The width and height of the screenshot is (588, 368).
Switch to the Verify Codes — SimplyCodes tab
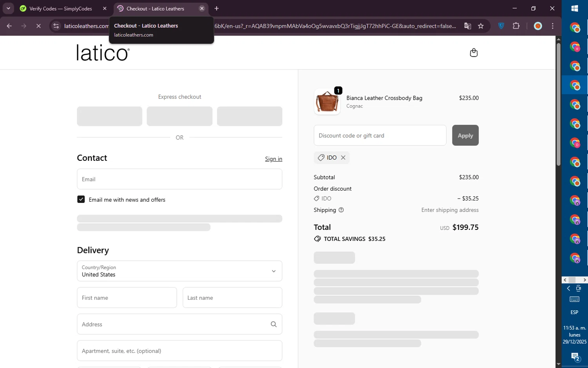(61, 9)
